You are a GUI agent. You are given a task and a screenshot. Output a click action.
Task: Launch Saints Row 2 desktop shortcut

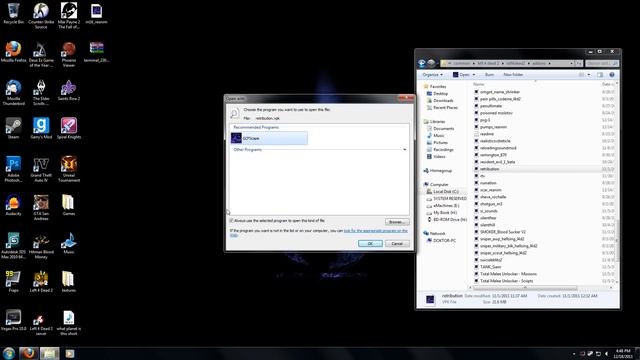click(69, 90)
